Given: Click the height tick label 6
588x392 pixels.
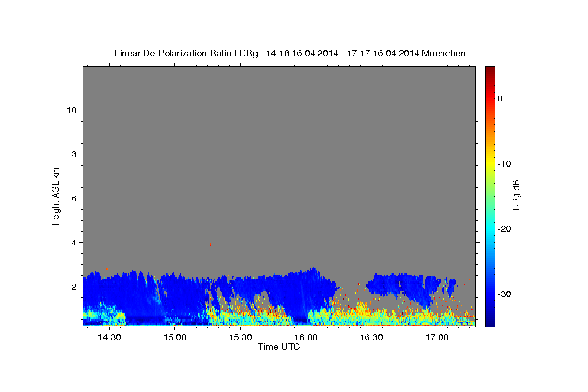Looking at the screenshot, I should click(73, 198).
